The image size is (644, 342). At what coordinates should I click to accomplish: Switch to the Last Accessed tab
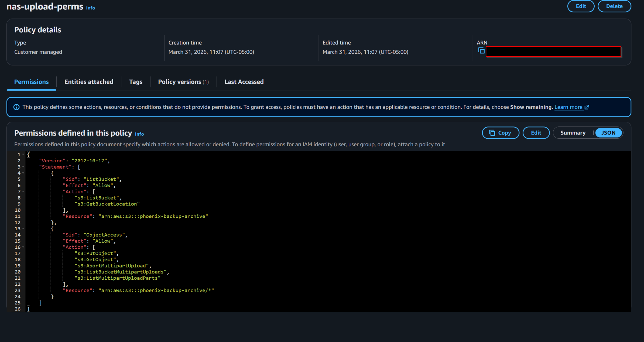tap(244, 82)
